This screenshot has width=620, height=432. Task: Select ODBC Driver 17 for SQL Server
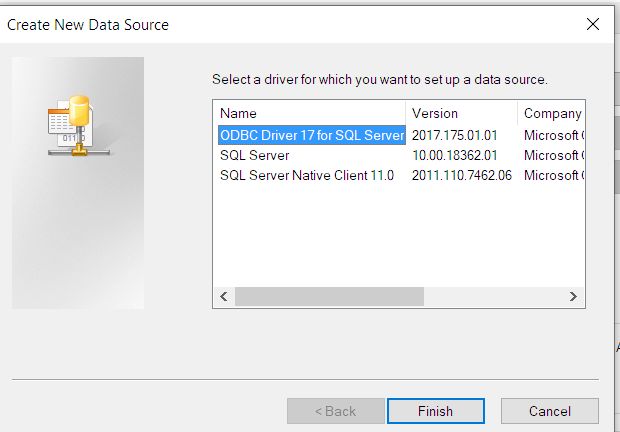pos(312,135)
